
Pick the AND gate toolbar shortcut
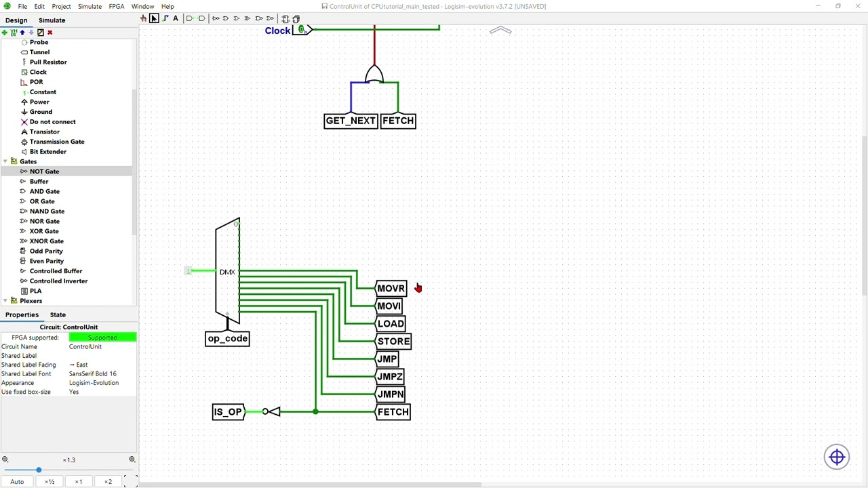click(226, 18)
